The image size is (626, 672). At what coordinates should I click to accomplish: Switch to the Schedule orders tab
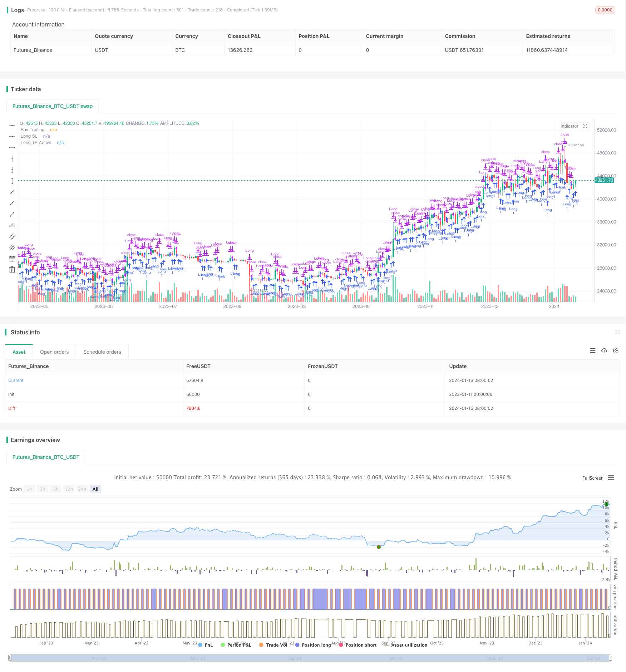(x=102, y=352)
